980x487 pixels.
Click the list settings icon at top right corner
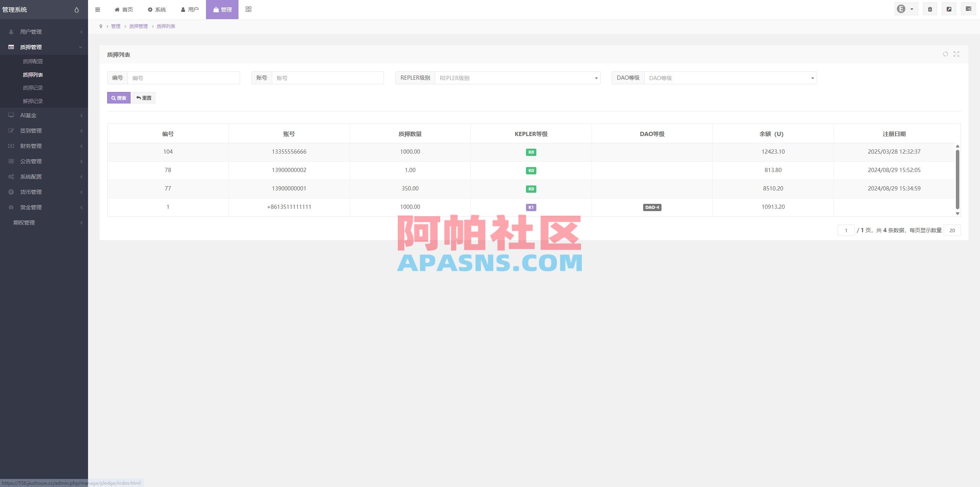tap(968, 9)
